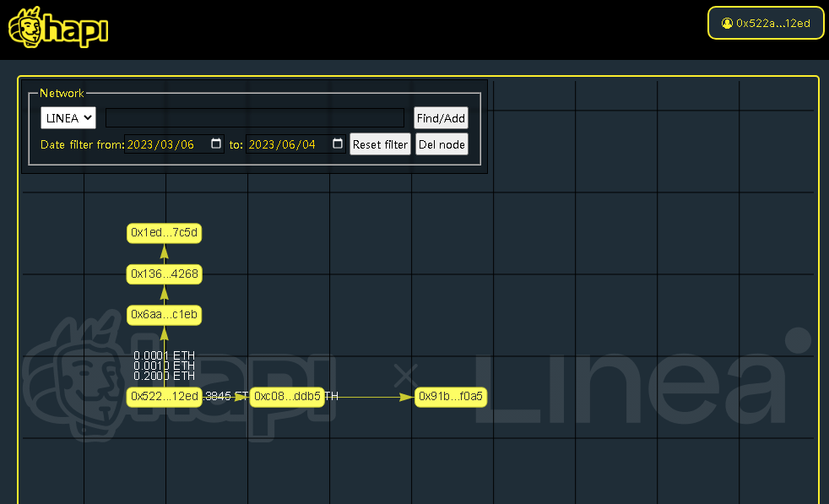The width and height of the screenshot is (829, 504).
Task: Select the node 0x6aa...c1eb
Action: 164,315
